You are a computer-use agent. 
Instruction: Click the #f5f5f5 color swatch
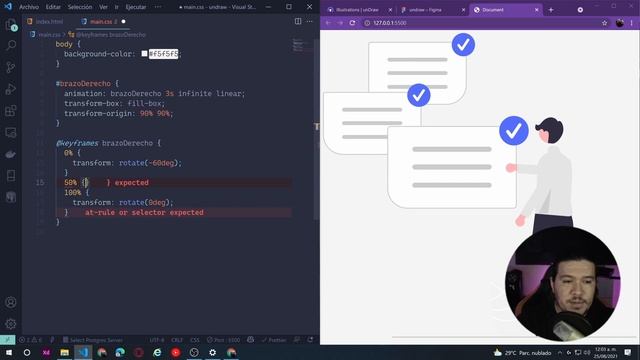point(144,53)
